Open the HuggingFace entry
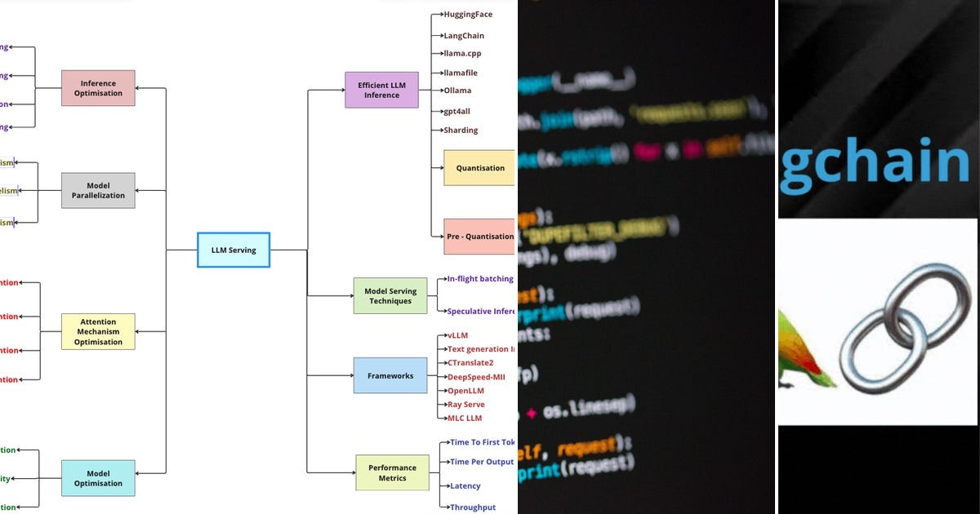The image size is (980, 514). [465, 14]
